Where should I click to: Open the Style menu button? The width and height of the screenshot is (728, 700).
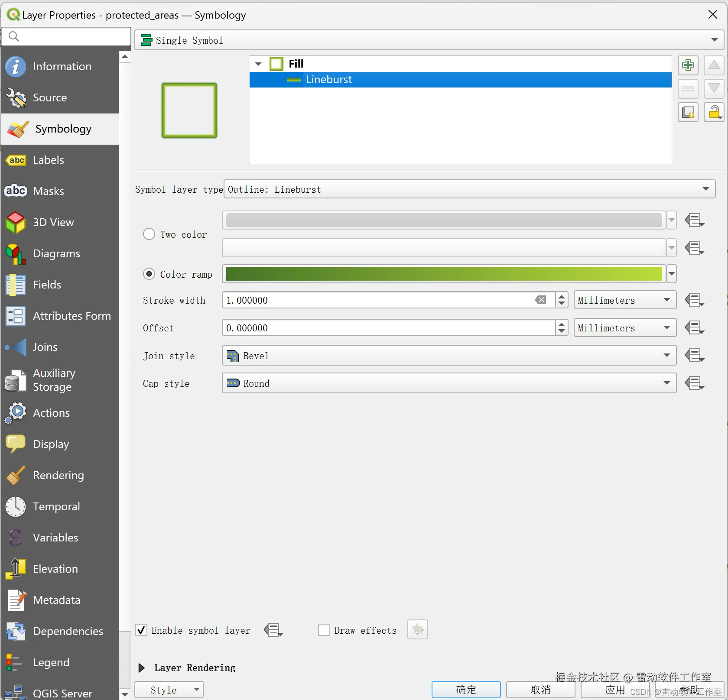pyautogui.click(x=169, y=690)
